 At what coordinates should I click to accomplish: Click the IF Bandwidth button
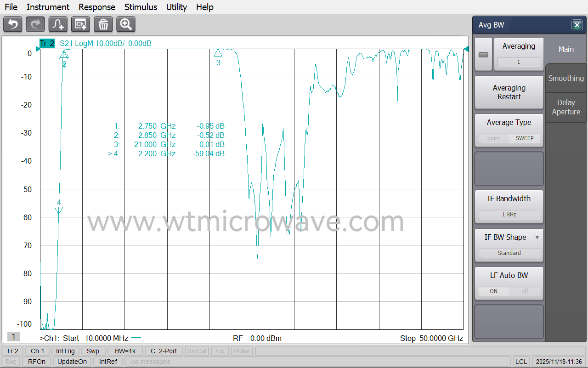point(509,198)
